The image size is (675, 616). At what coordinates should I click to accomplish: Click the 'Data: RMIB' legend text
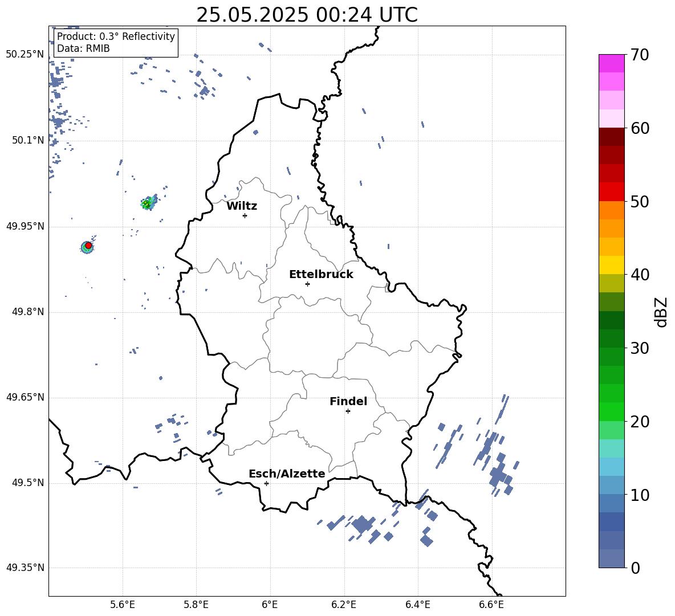(x=83, y=48)
